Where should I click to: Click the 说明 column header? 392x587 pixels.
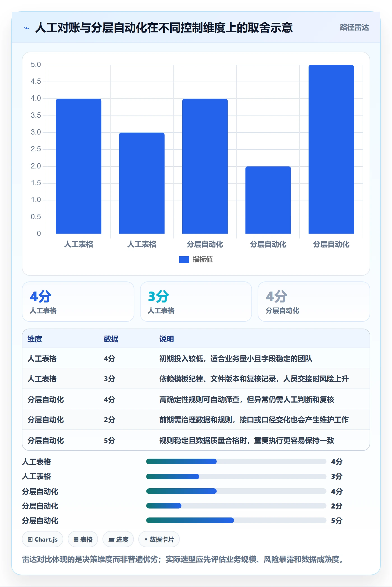(x=167, y=339)
